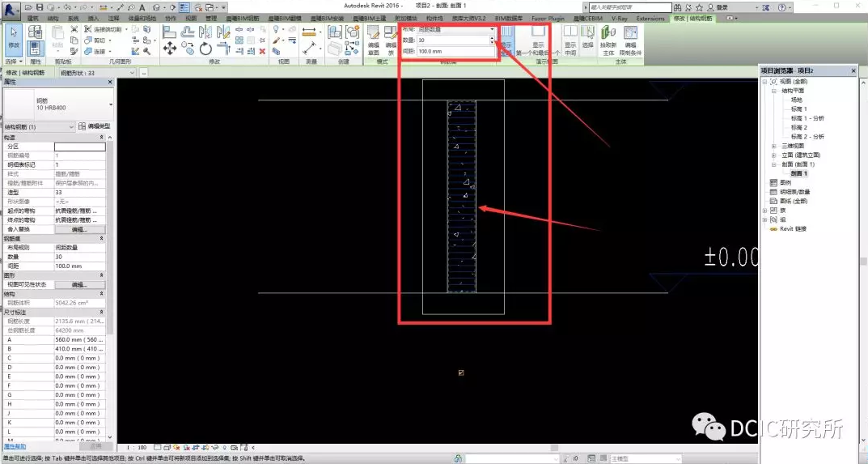Open file with the Open folder icon
This screenshot has width=868, height=464.
tap(28, 8)
